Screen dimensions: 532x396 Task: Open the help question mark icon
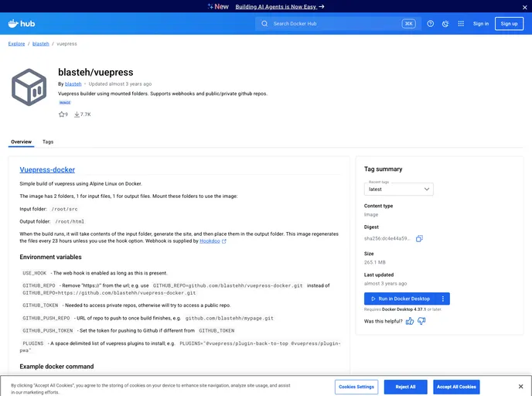click(430, 23)
